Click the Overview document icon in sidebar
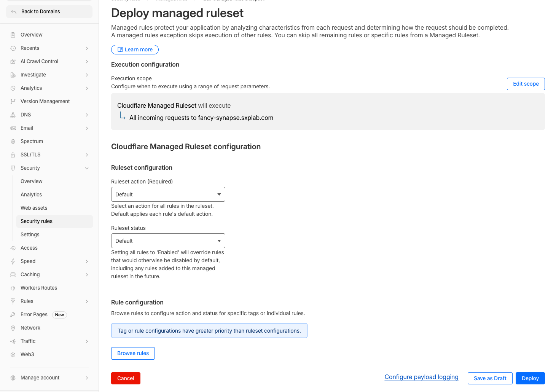556x392 pixels. click(x=13, y=35)
